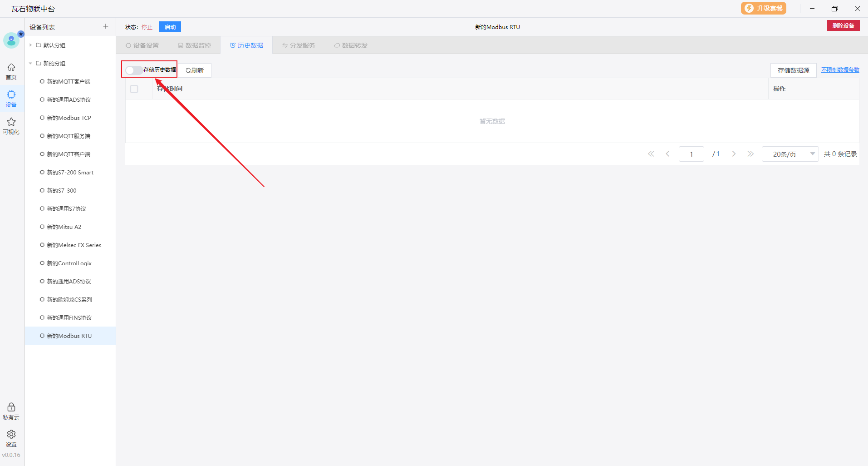Open the Home (首页) sidebar icon
Image resolution: width=868 pixels, height=466 pixels.
point(11,71)
